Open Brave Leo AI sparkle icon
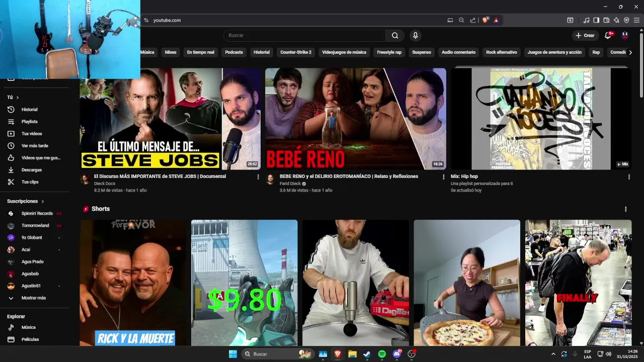Image resolution: width=644 pixels, height=362 pixels. (616, 20)
